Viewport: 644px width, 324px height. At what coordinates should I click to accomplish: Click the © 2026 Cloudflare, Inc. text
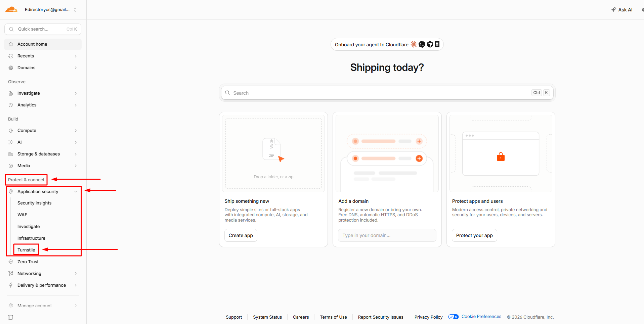[x=530, y=317]
